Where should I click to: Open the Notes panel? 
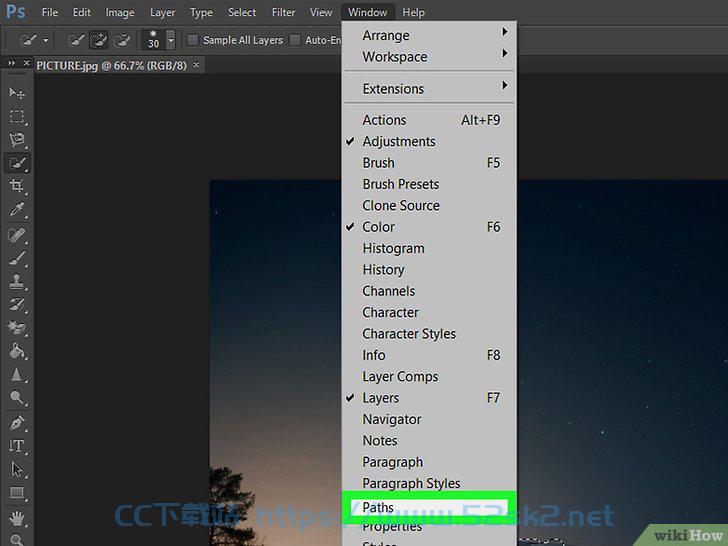[x=430, y=440]
